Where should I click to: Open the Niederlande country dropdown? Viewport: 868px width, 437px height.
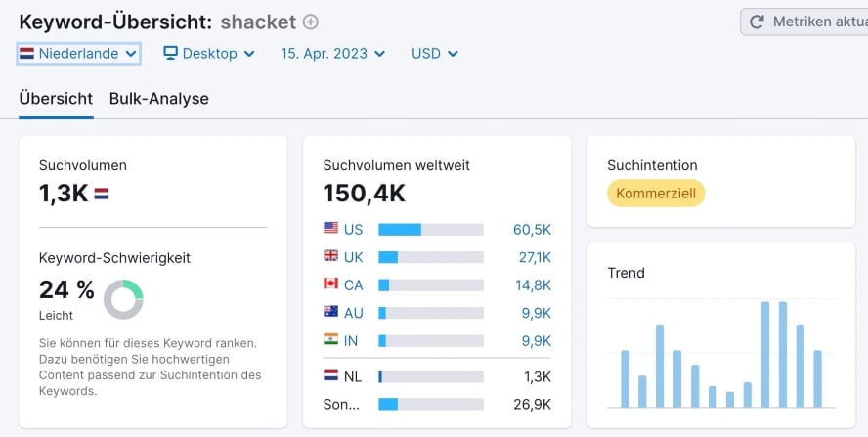(x=78, y=53)
